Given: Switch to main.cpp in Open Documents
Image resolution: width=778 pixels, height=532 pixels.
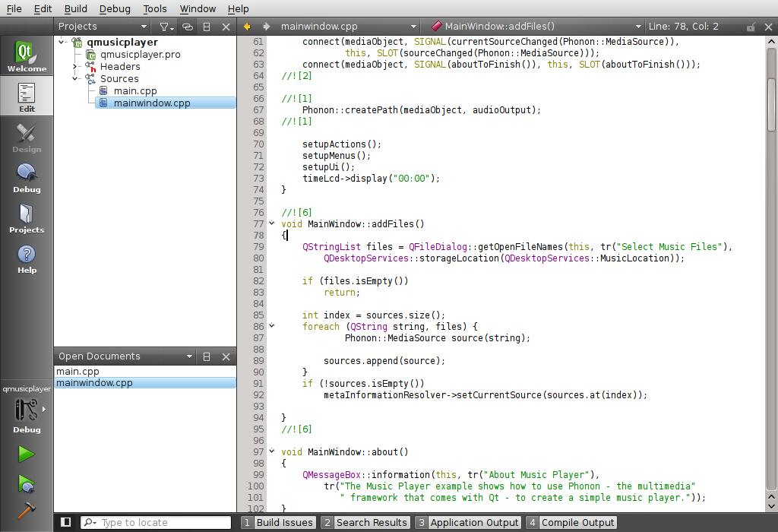Looking at the screenshot, I should 145,371.
